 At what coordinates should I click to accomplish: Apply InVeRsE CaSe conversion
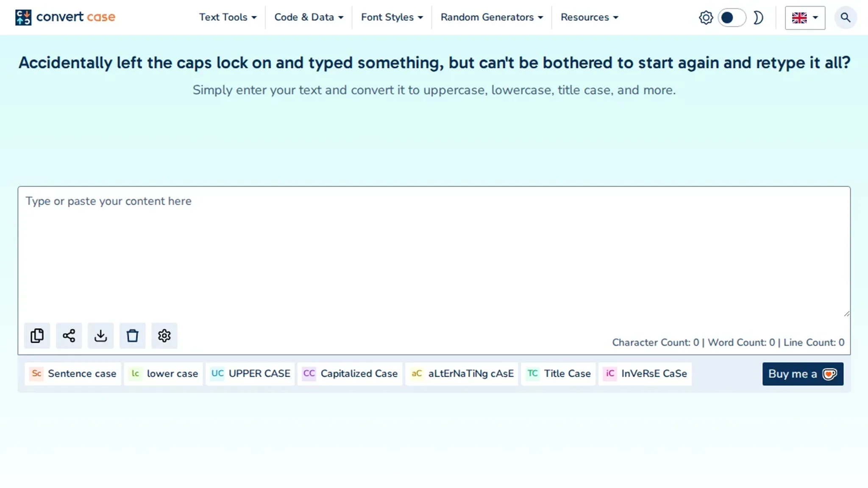pos(645,374)
